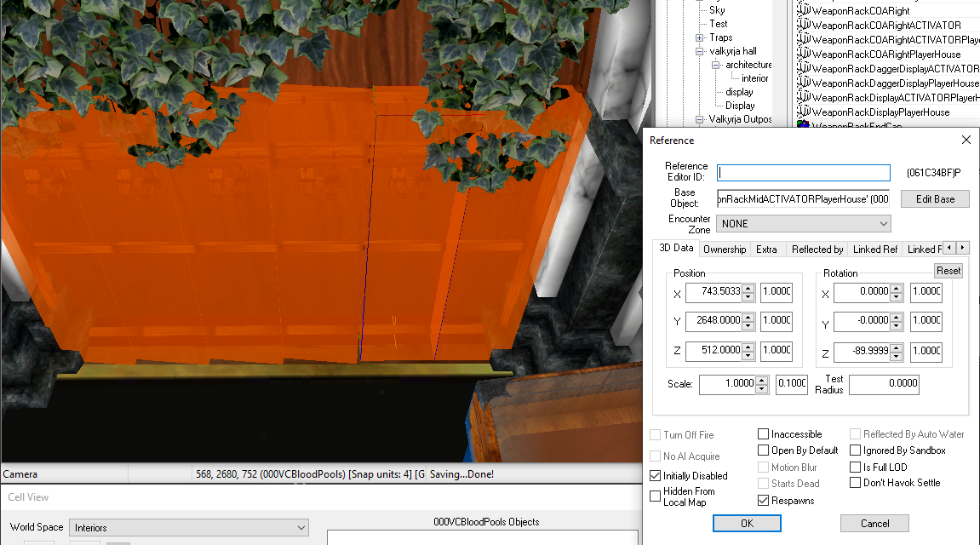
Task: Open the World Space dropdown in Cell View
Action: 189,527
